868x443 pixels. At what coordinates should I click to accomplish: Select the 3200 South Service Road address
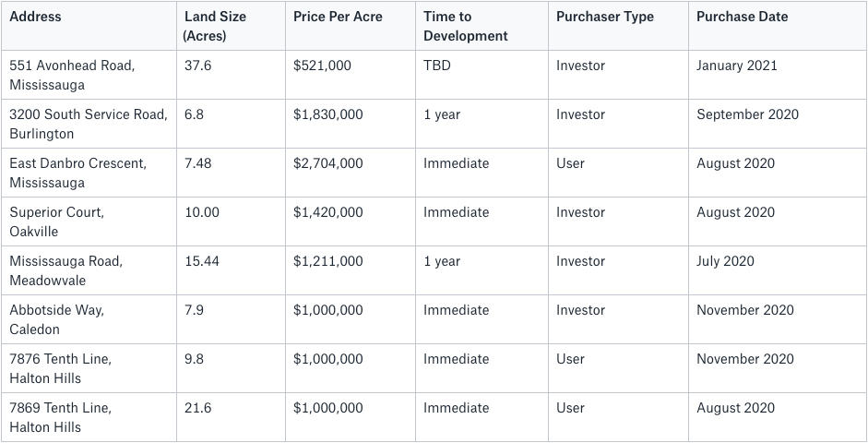pyautogui.click(x=89, y=124)
